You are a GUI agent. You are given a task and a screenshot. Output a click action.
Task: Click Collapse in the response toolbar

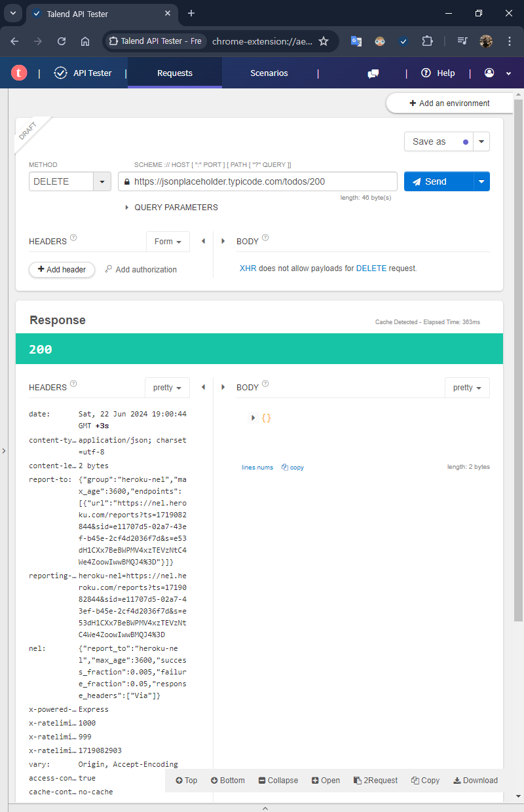point(278,781)
